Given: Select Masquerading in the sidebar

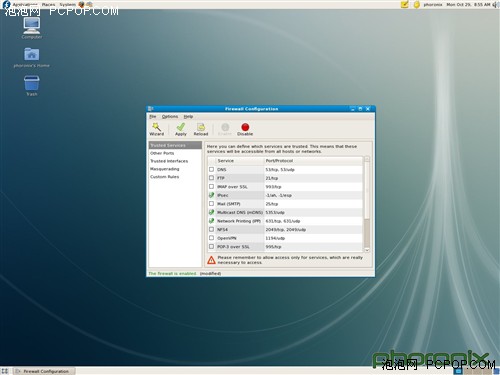Looking at the screenshot, I should click(x=175, y=169).
